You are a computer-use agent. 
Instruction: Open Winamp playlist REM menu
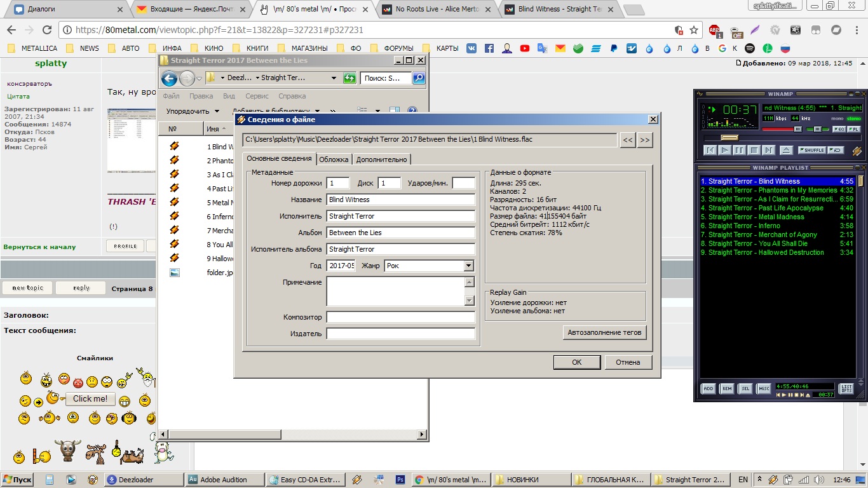pyautogui.click(x=726, y=388)
